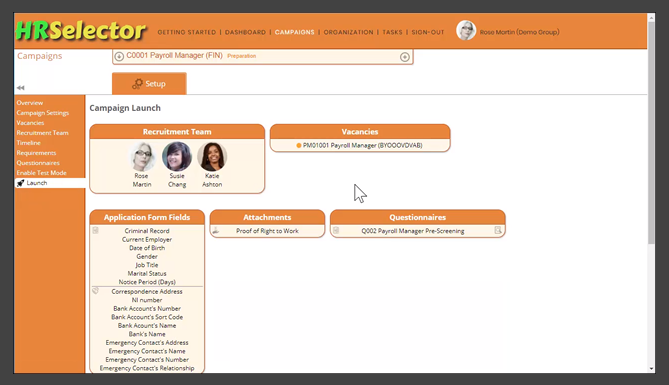This screenshot has width=669, height=385.
Task: Select the Gender field
Action: click(147, 257)
